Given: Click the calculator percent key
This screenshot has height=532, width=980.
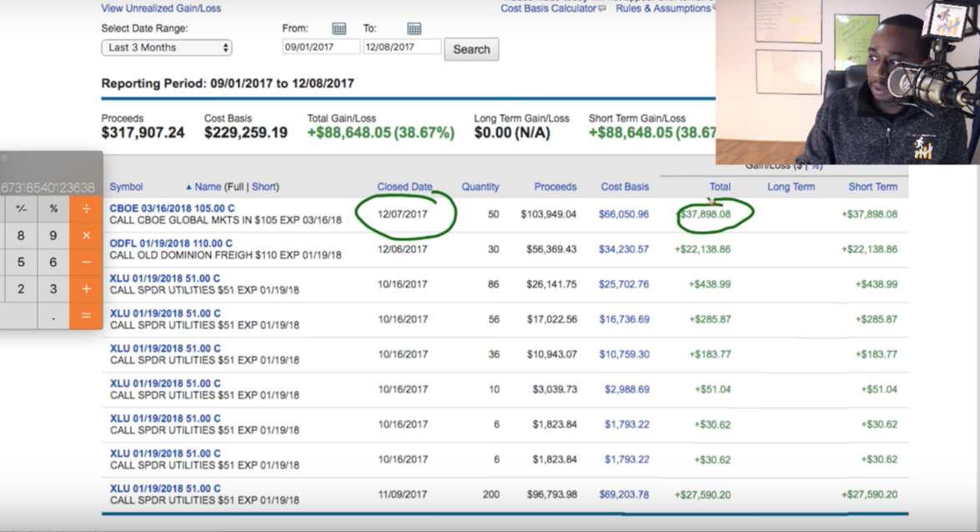Looking at the screenshot, I should 53,208.
